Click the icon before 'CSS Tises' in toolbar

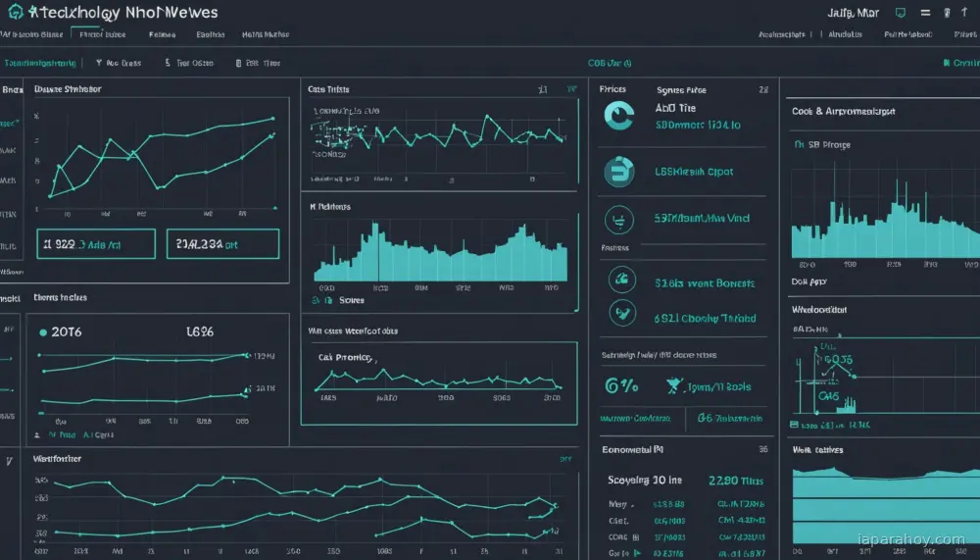[x=238, y=63]
